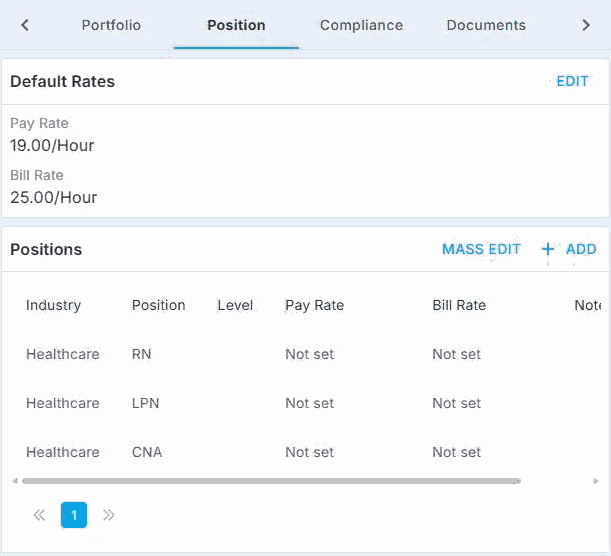611x556 pixels.
Task: Jump to first page with double-left arrows
Action: 39,515
